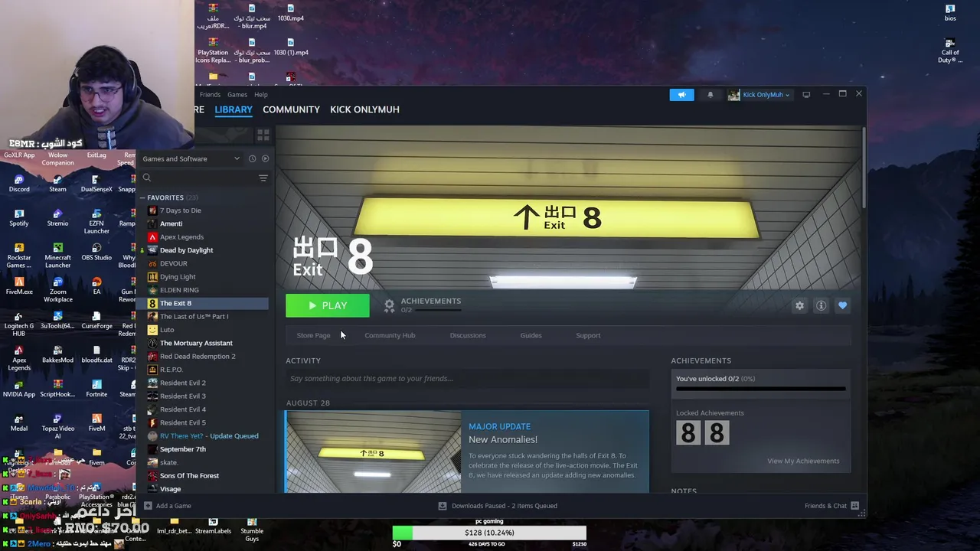980x551 pixels.
Task: Click the library grid view icon
Action: [263, 135]
